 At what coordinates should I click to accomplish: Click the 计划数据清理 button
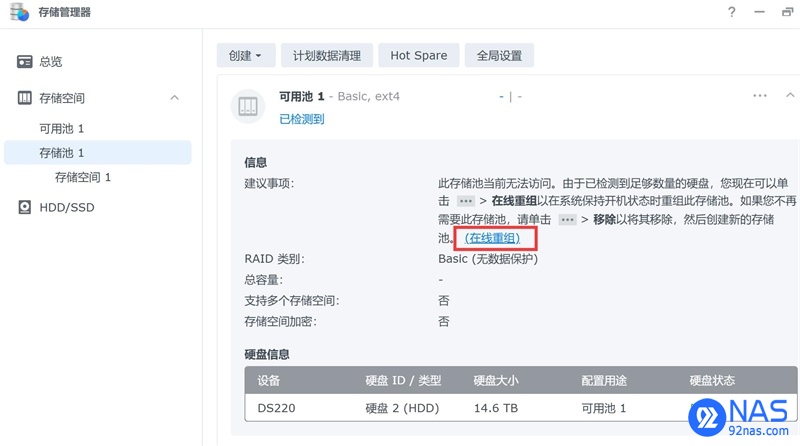point(327,55)
